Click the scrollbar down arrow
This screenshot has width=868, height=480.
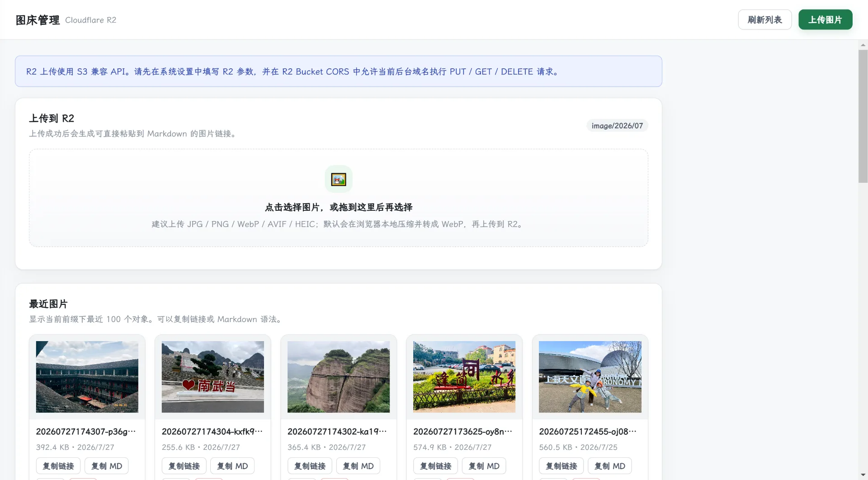(x=863, y=475)
